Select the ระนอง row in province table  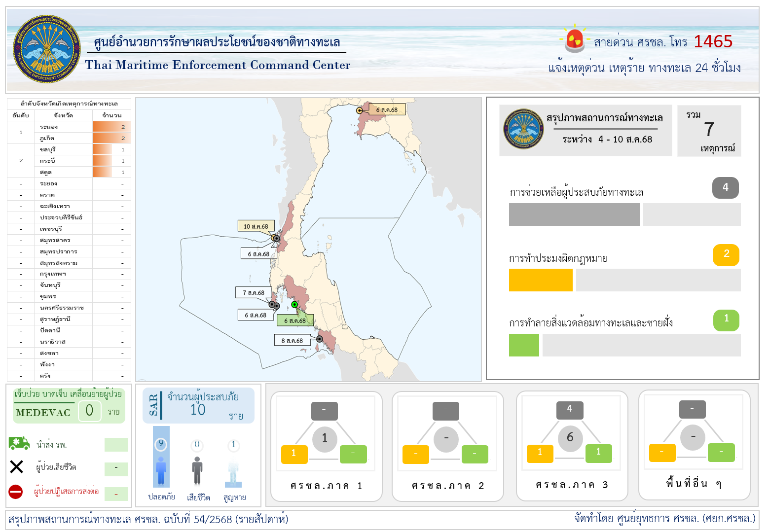(69, 127)
